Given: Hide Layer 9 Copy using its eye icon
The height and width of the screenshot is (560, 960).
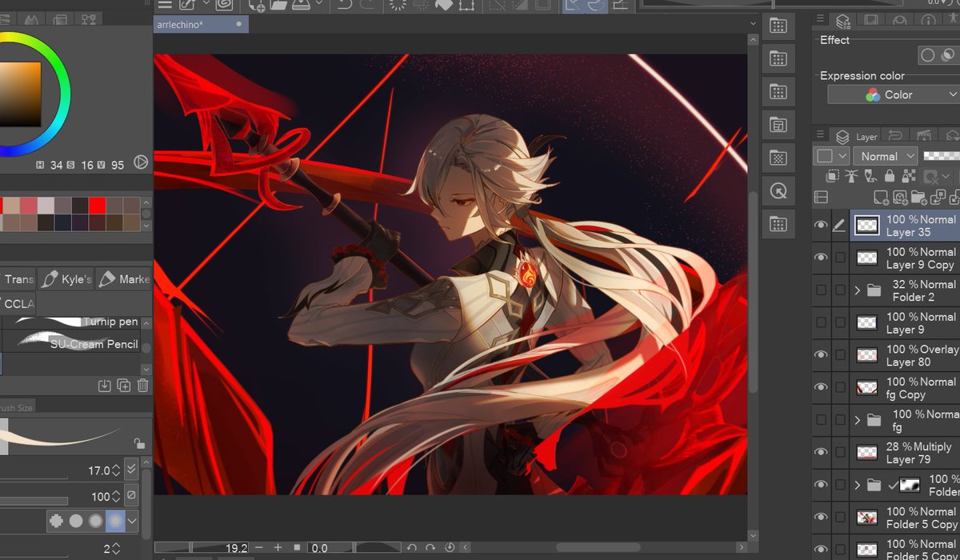Looking at the screenshot, I should pos(821,258).
